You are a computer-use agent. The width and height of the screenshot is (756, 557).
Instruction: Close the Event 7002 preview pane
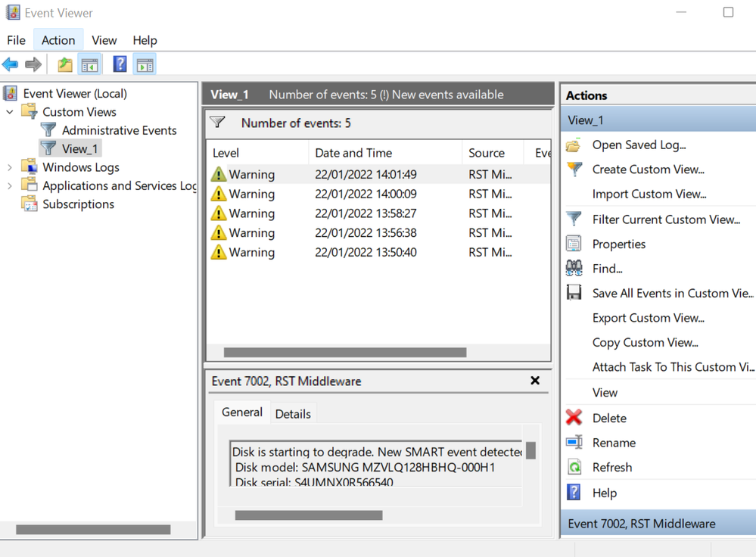tap(535, 381)
